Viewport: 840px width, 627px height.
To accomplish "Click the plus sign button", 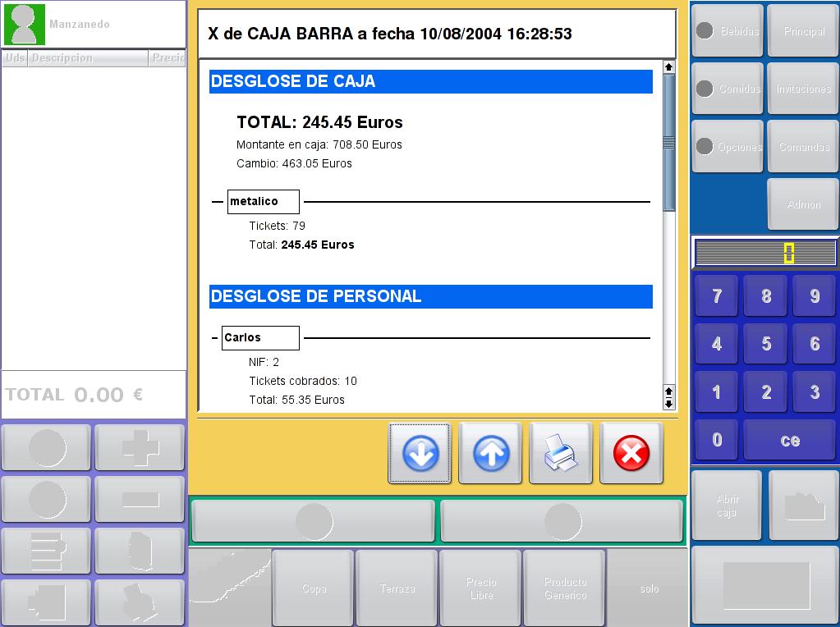I will 140,447.
